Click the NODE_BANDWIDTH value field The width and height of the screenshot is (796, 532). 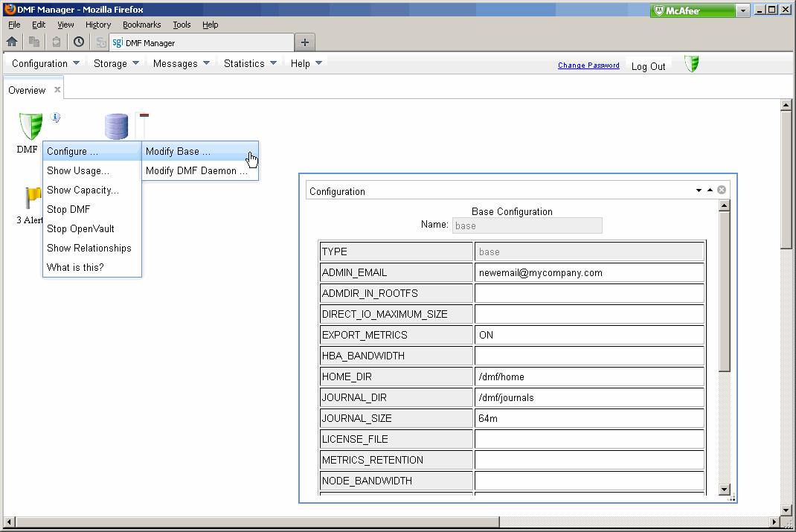point(589,481)
